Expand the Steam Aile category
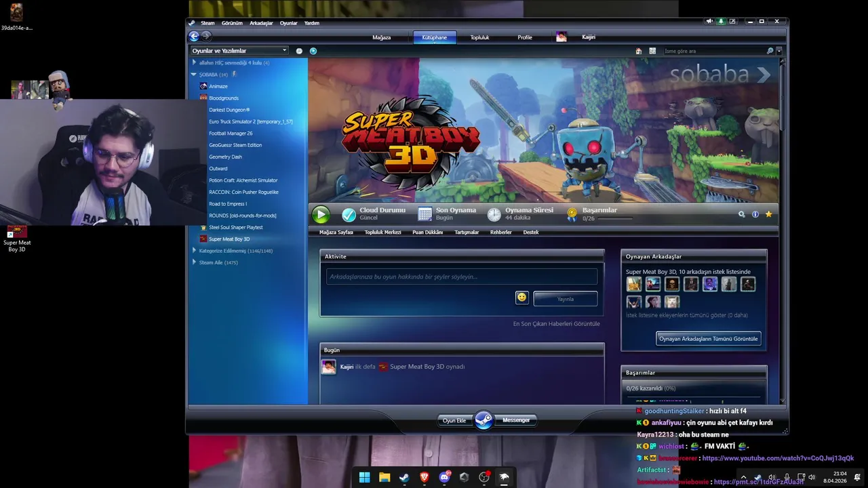Image resolution: width=868 pixels, height=488 pixels. tap(194, 262)
